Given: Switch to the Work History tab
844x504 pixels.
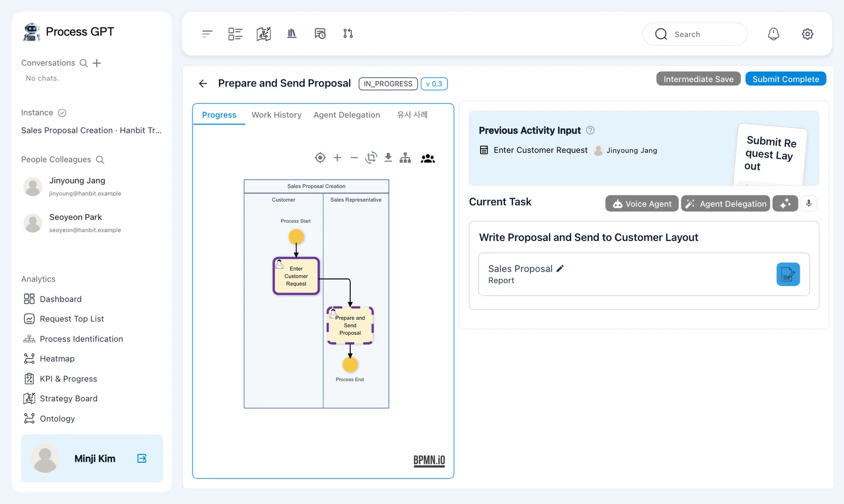Looking at the screenshot, I should coord(276,115).
